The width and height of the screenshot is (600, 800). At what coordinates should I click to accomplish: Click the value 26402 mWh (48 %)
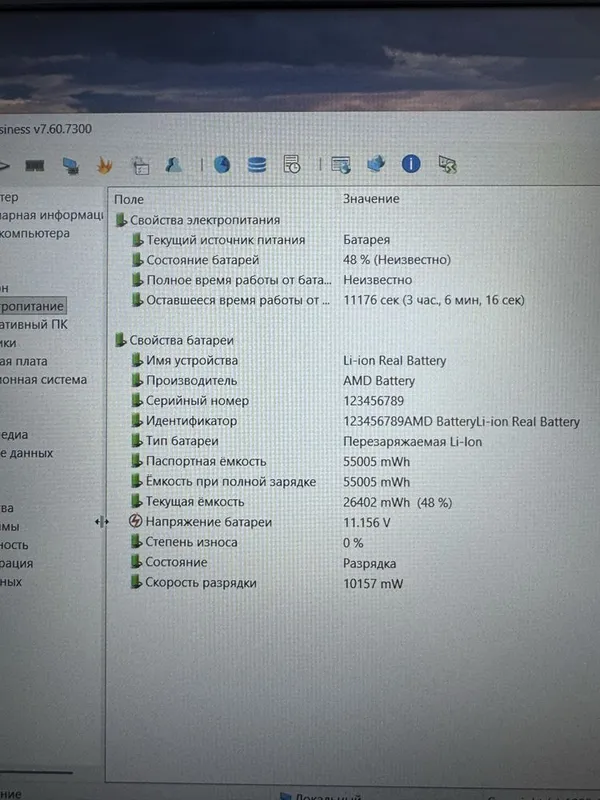point(397,502)
